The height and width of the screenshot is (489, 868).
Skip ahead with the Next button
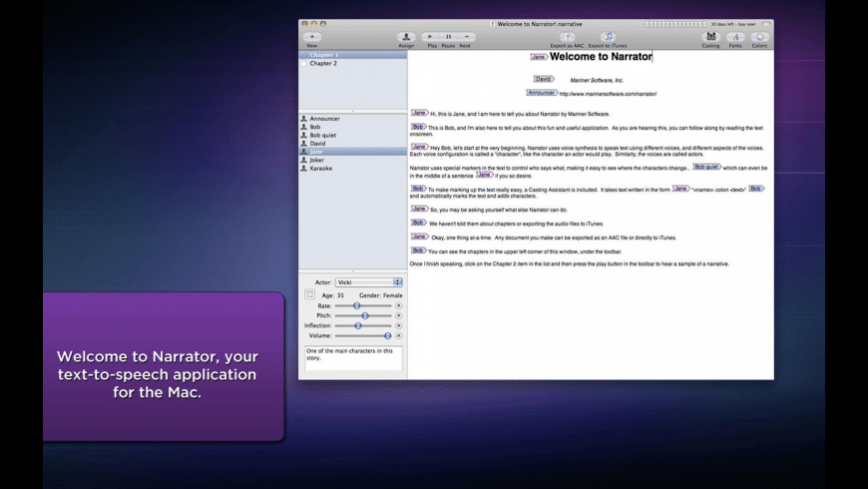coord(466,37)
